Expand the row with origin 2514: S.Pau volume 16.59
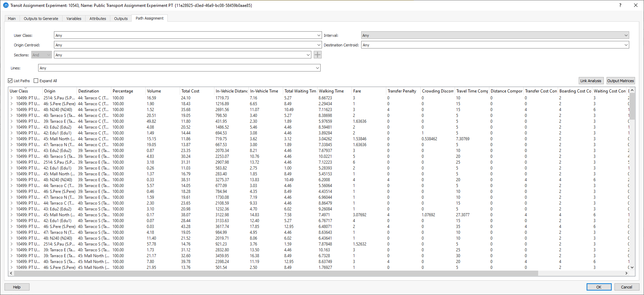The height and width of the screenshot is (295, 644). [x=11, y=98]
